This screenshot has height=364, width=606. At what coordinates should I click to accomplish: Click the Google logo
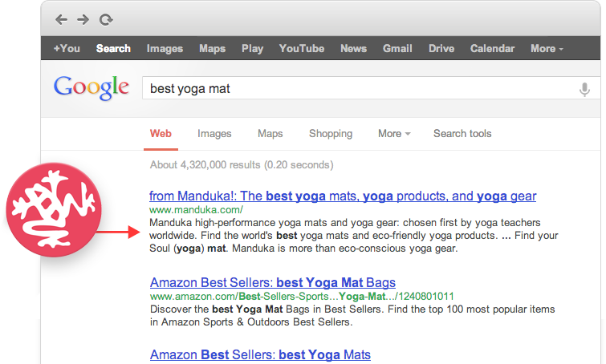point(92,87)
